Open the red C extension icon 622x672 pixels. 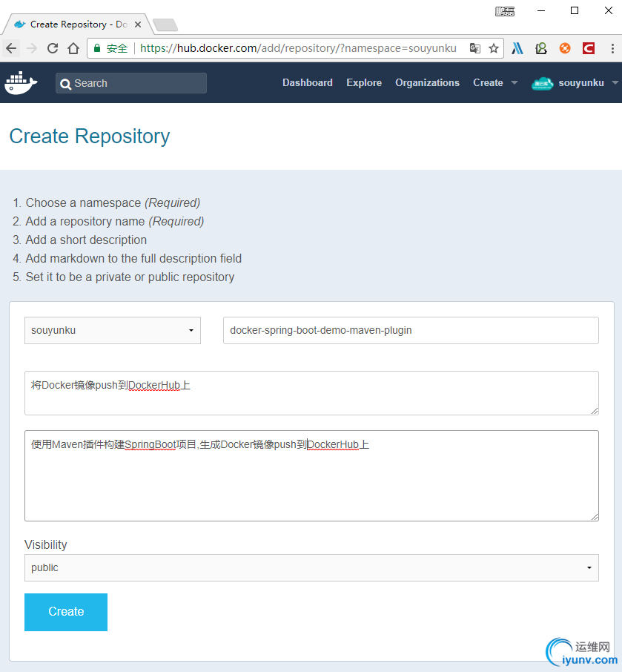(589, 48)
